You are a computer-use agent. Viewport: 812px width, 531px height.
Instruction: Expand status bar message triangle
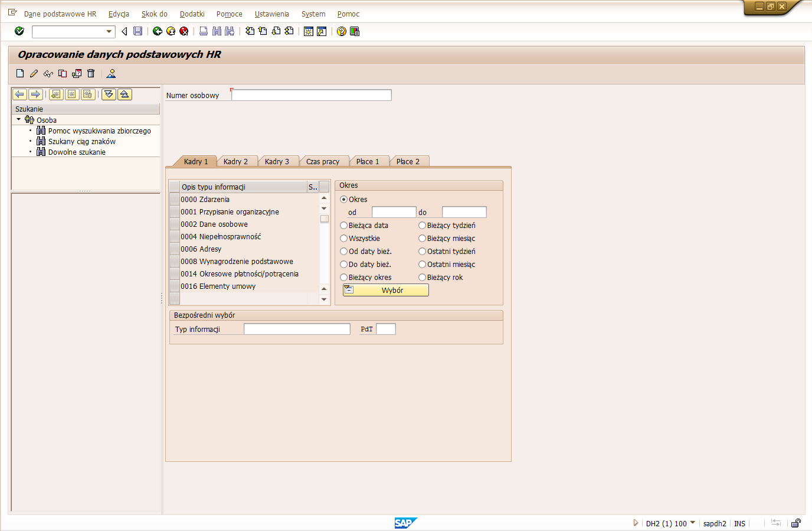pyautogui.click(x=636, y=523)
